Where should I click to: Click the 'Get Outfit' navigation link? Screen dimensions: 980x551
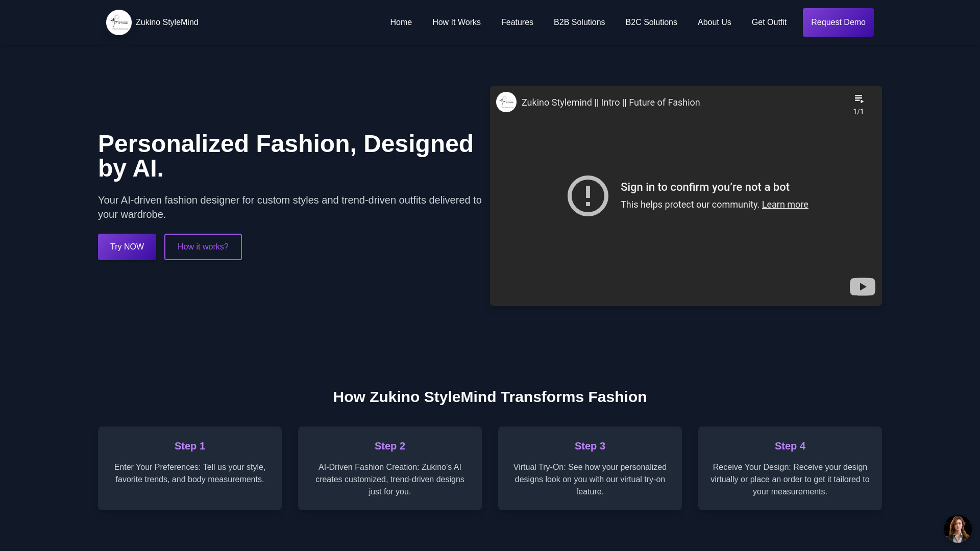tap(769, 22)
